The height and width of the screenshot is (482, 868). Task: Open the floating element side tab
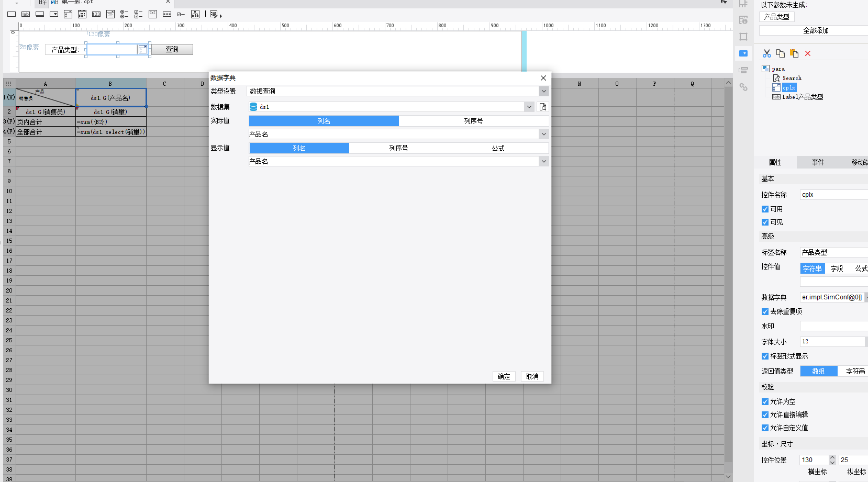(x=743, y=37)
